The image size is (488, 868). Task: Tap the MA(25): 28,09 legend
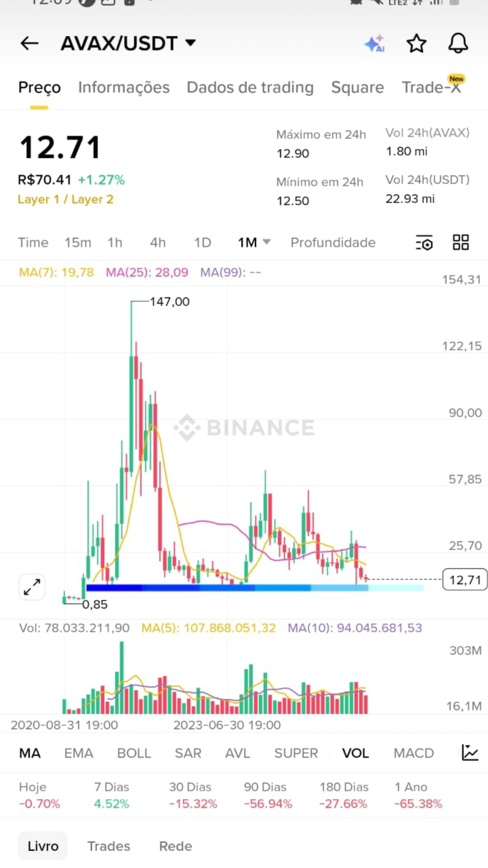click(x=147, y=272)
